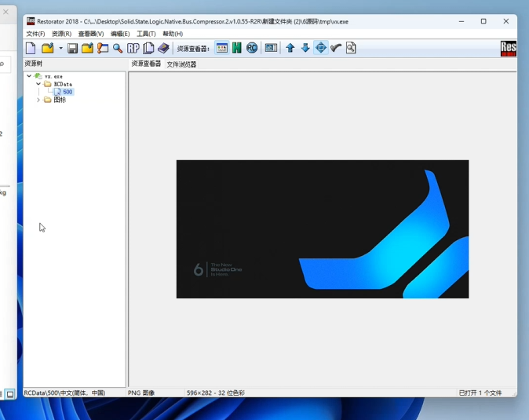Click the copy documents pages icon

[x=148, y=48]
